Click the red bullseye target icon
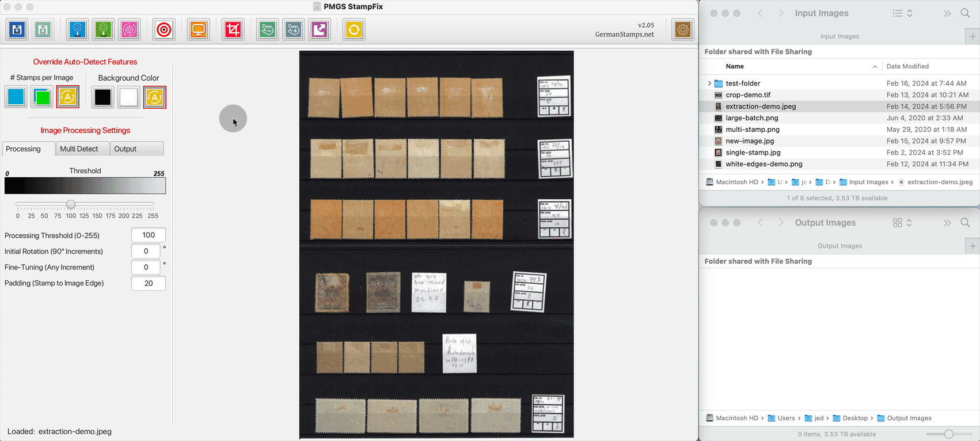The height and width of the screenshot is (441, 980). point(164,29)
